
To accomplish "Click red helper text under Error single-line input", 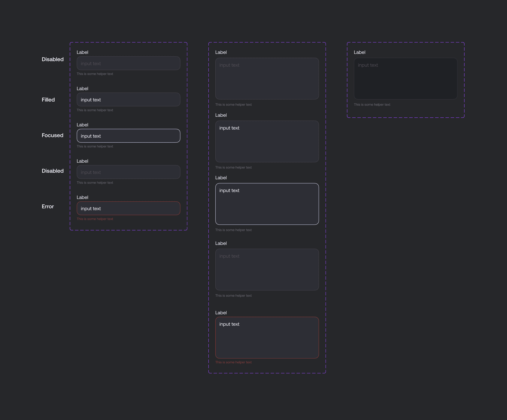I will (x=95, y=219).
